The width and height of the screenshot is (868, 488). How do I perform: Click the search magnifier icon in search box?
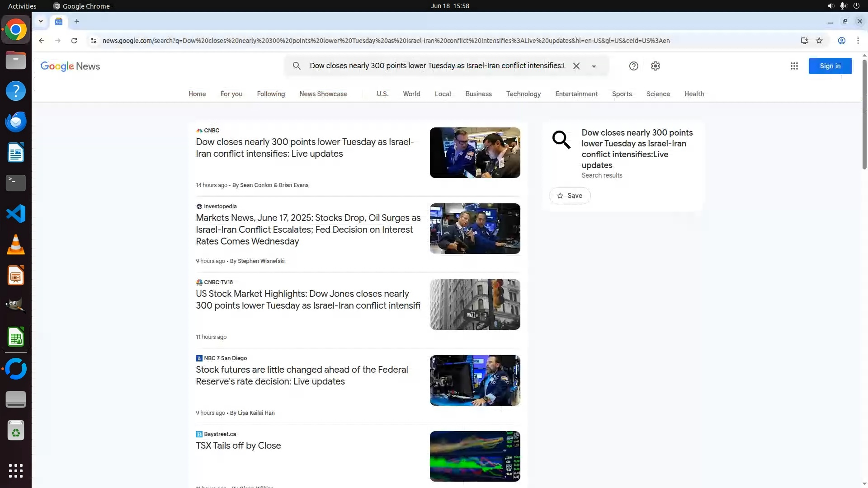pos(297,66)
